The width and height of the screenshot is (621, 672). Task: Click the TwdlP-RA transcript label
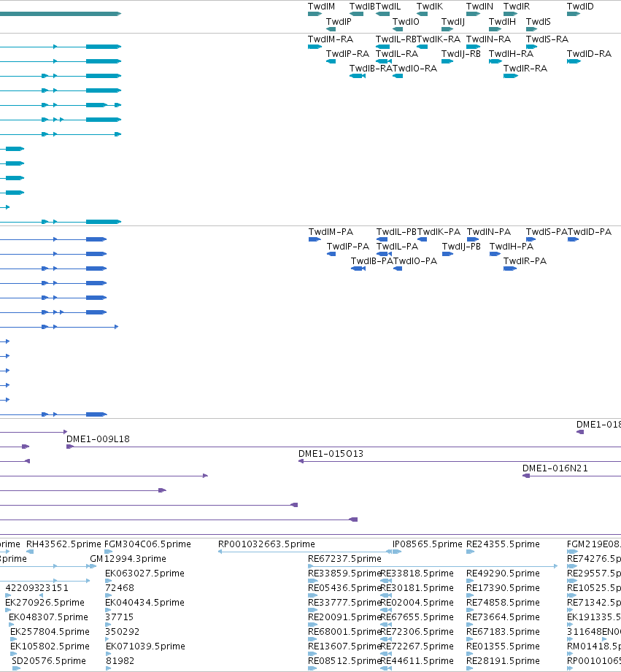pos(347,53)
